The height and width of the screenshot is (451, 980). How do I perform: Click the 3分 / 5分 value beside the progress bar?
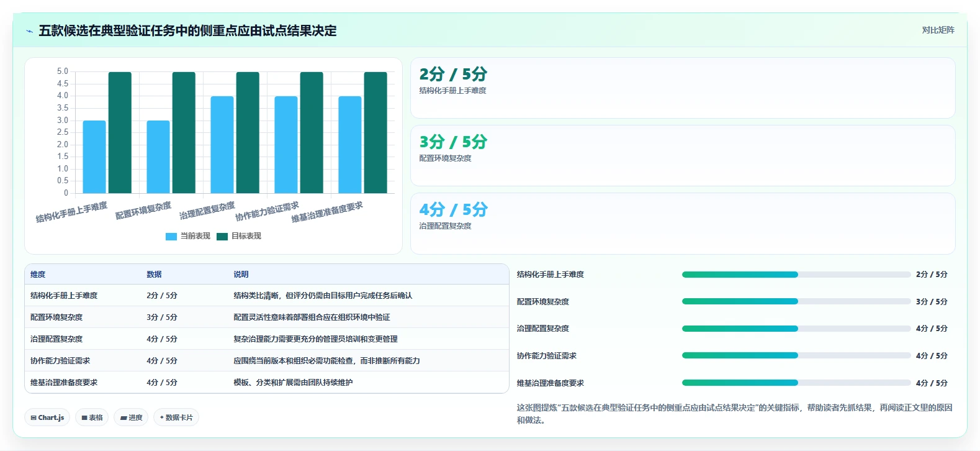[932, 302]
